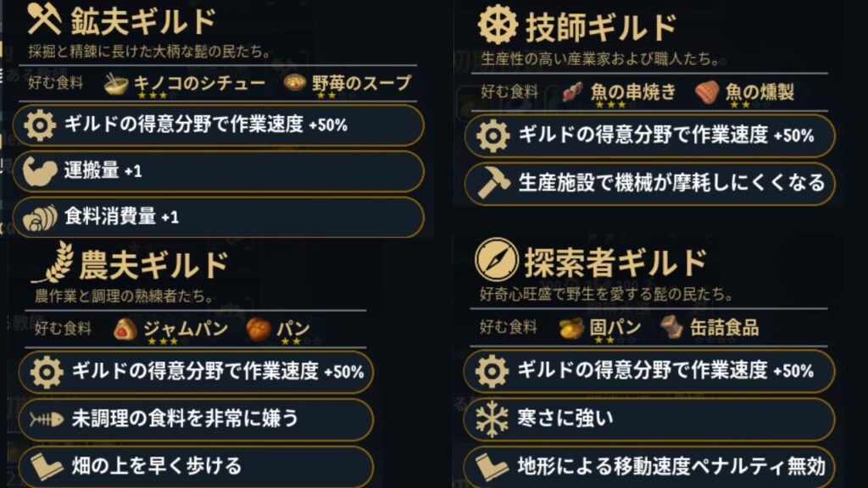The image size is (868, 488).
Task: Click the 野苺のスープ soup icon
Action: (295, 82)
